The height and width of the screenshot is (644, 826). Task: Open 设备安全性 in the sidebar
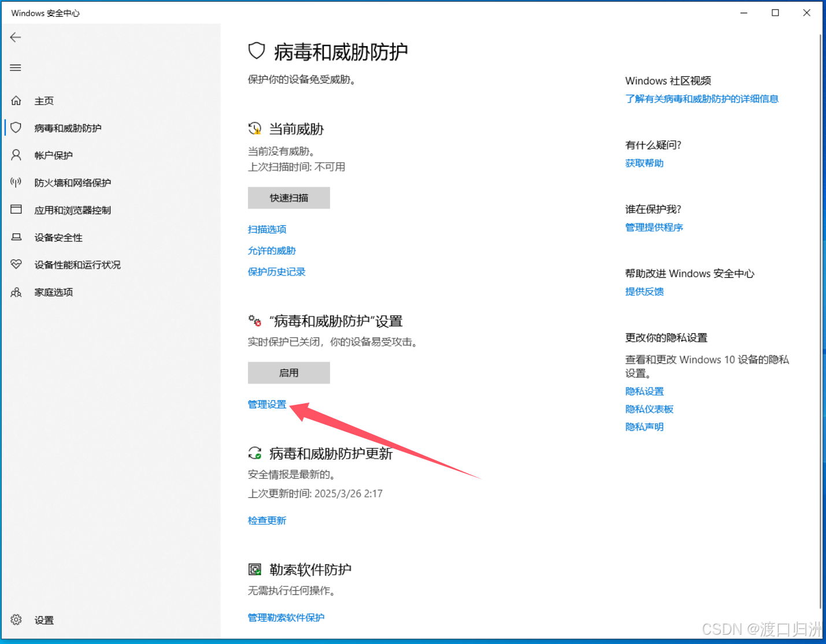click(x=58, y=237)
